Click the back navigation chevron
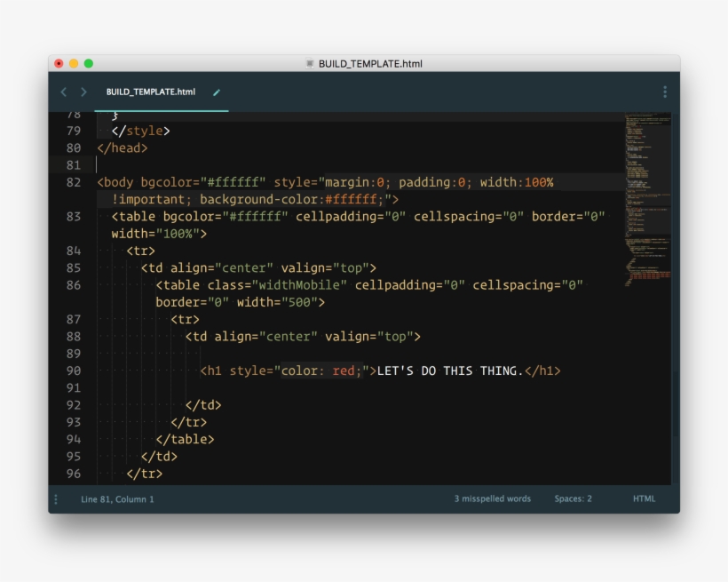The width and height of the screenshot is (728, 582). coord(62,92)
